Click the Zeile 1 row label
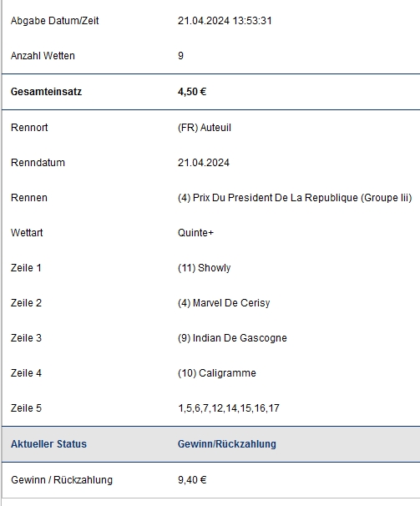The width and height of the screenshot is (420, 506). pos(26,268)
